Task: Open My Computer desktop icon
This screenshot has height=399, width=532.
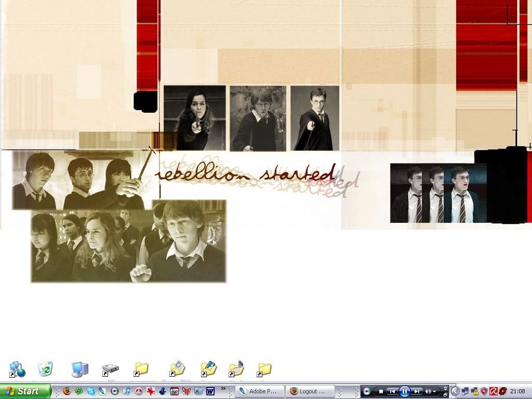Action: tap(80, 369)
